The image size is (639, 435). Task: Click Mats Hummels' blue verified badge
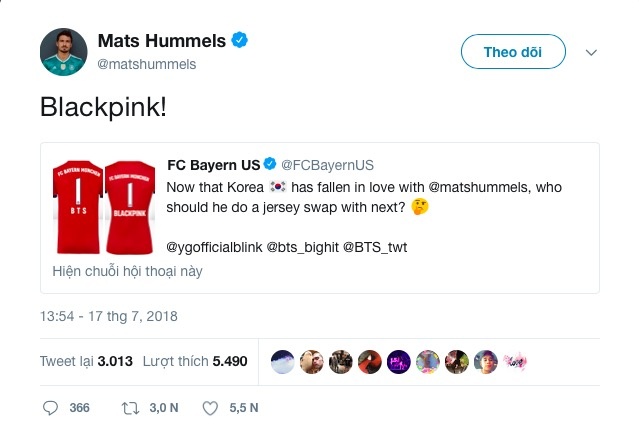pos(240,41)
